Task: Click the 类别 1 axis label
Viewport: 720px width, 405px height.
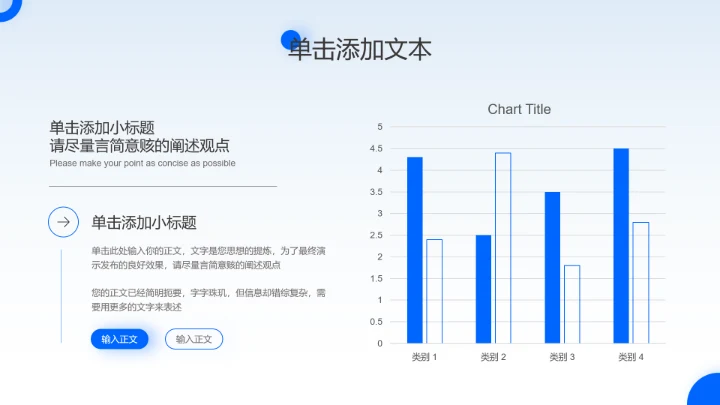Action: (x=424, y=357)
